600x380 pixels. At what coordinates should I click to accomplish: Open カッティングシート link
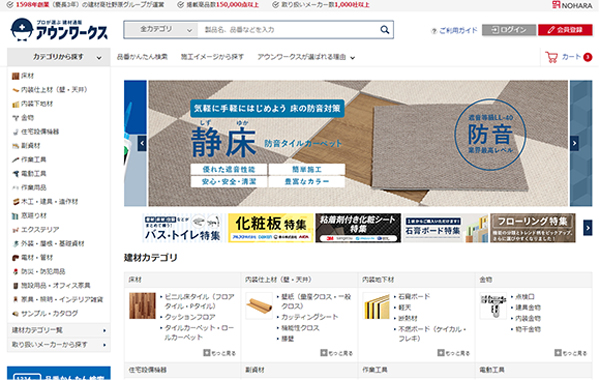pos(310,317)
